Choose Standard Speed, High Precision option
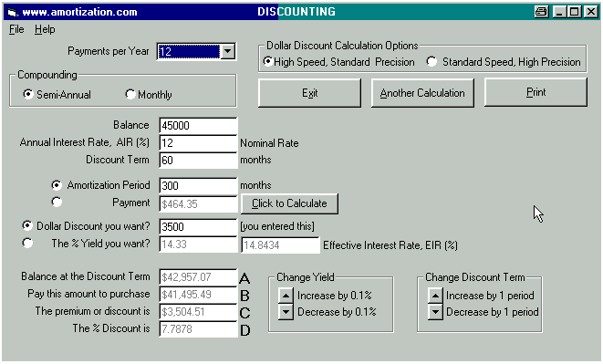 pyautogui.click(x=431, y=61)
